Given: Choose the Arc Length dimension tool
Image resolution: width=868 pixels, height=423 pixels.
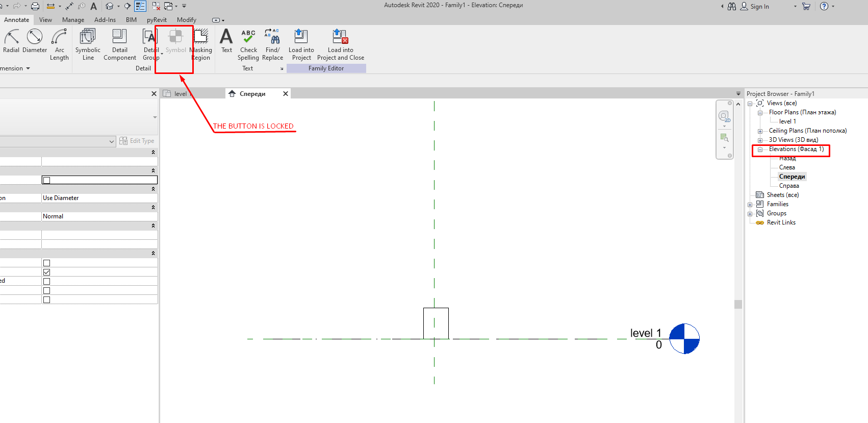Looking at the screenshot, I should click(x=59, y=44).
